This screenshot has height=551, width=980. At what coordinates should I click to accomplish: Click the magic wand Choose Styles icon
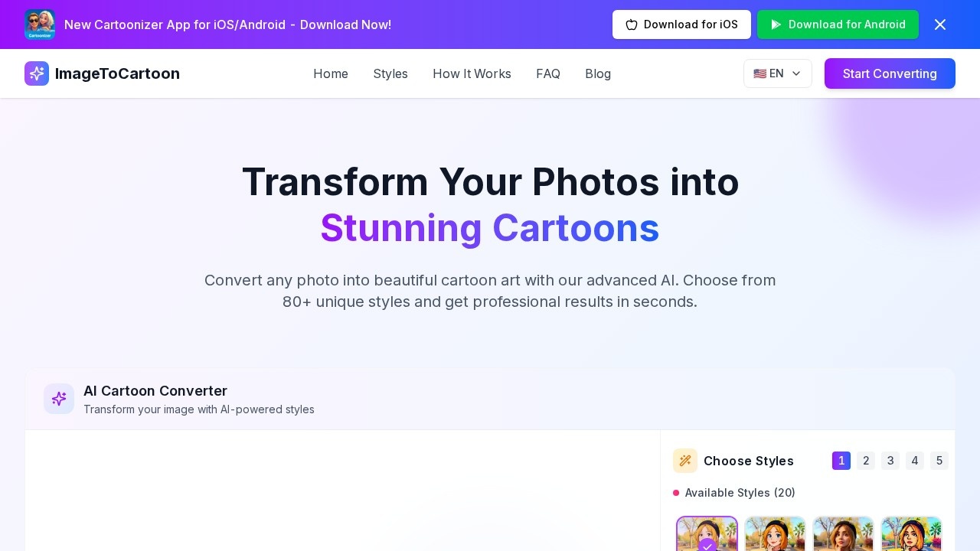685,461
